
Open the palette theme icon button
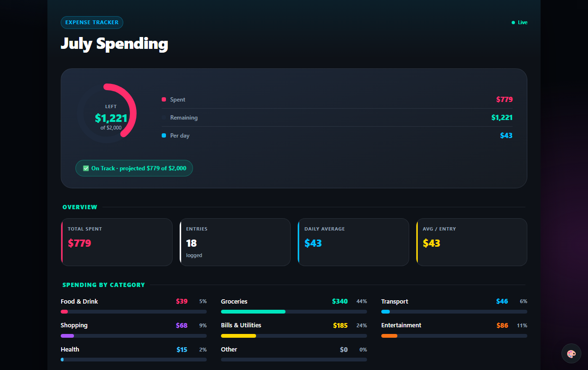[x=571, y=353]
